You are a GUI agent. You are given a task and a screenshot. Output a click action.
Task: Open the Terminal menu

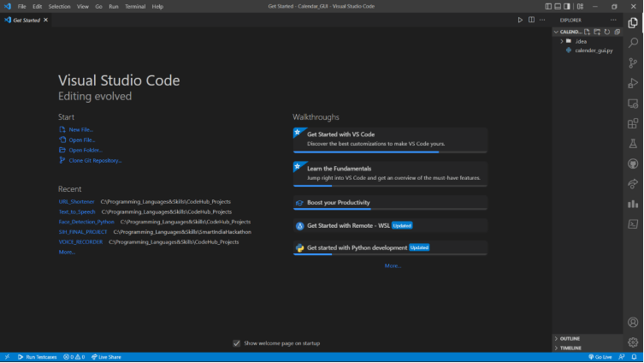pyautogui.click(x=135, y=6)
